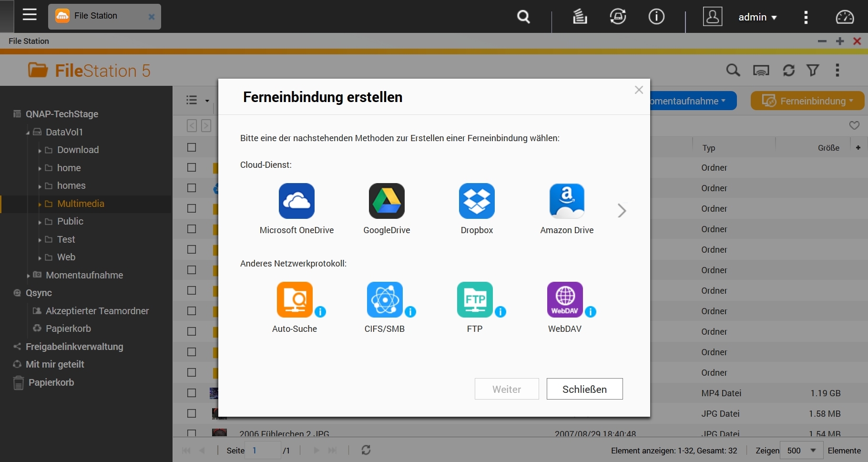The width and height of the screenshot is (868, 462).
Task: Open the Test folder in sidebar
Action: [66, 239]
